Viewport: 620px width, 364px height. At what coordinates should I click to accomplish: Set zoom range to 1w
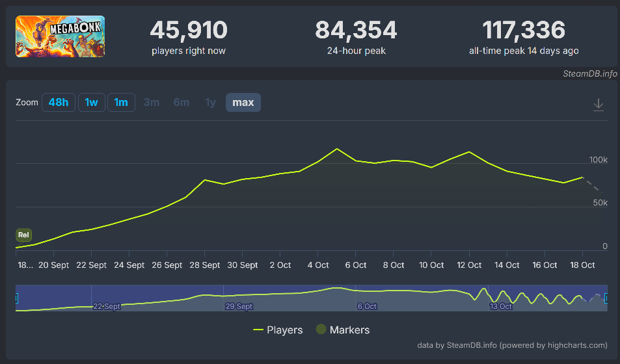pyautogui.click(x=91, y=102)
